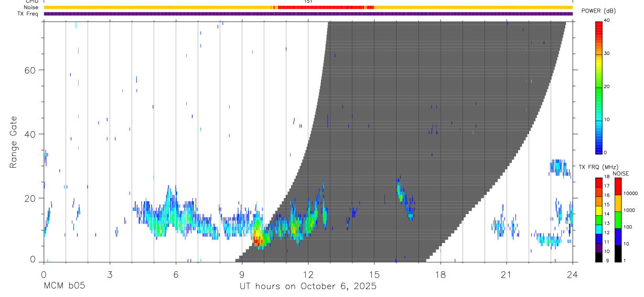Click the red 17–18 MHz swatch in TX FRQ legend

(x=599, y=182)
